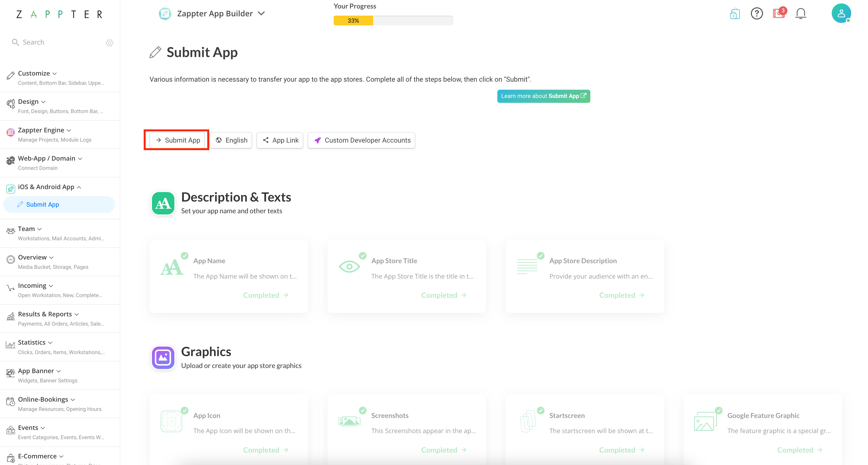Image resolution: width=868 pixels, height=465 pixels.
Task: Expand the Zappter Engine section chevron
Action: point(69,130)
